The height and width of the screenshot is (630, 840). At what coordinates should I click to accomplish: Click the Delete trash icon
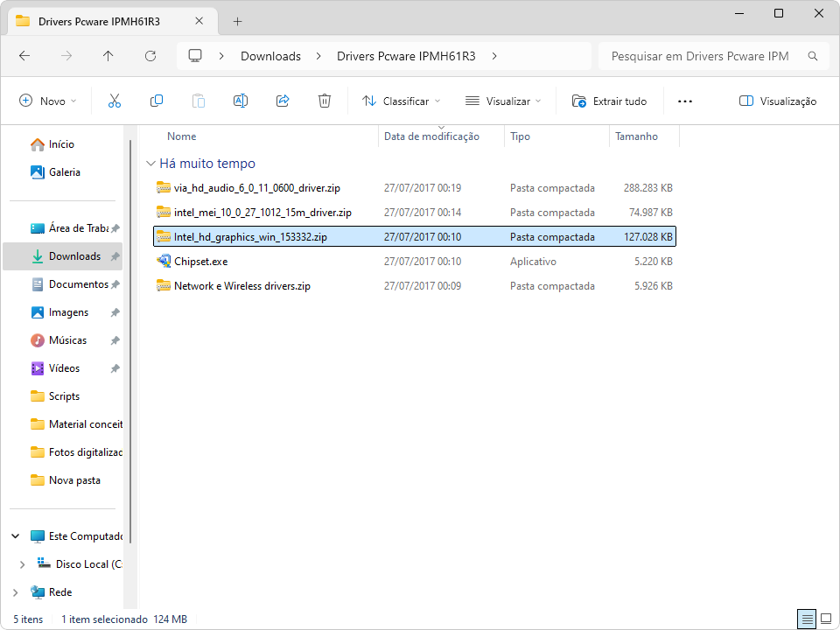[x=324, y=101]
